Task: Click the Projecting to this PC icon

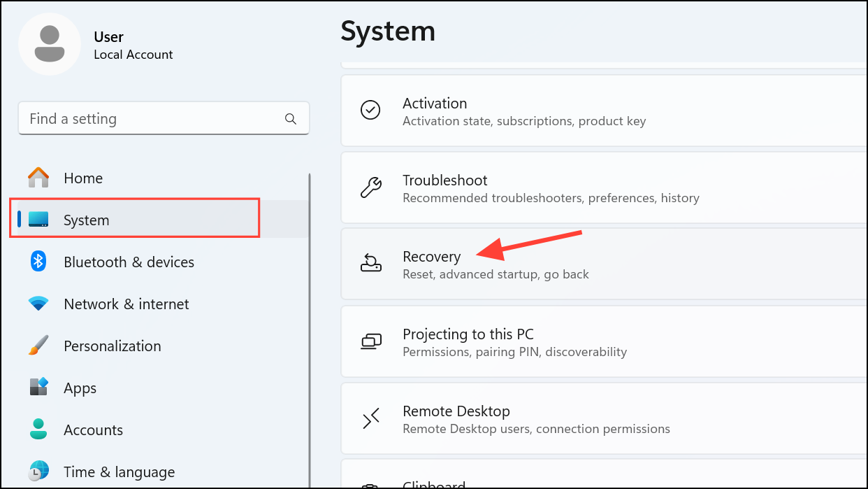Action: 370,341
